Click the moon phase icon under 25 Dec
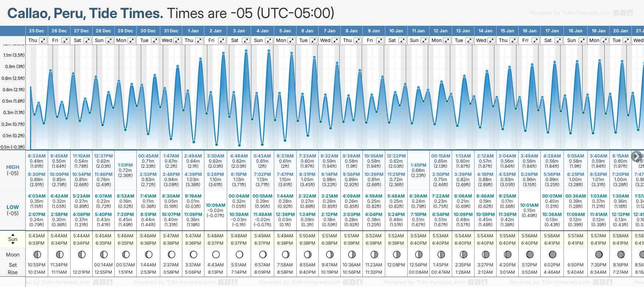644x287 pixels. point(37,254)
